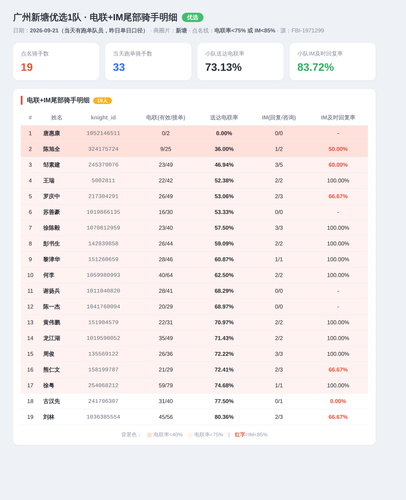Click the 26/44 call ratio cell

166,244
